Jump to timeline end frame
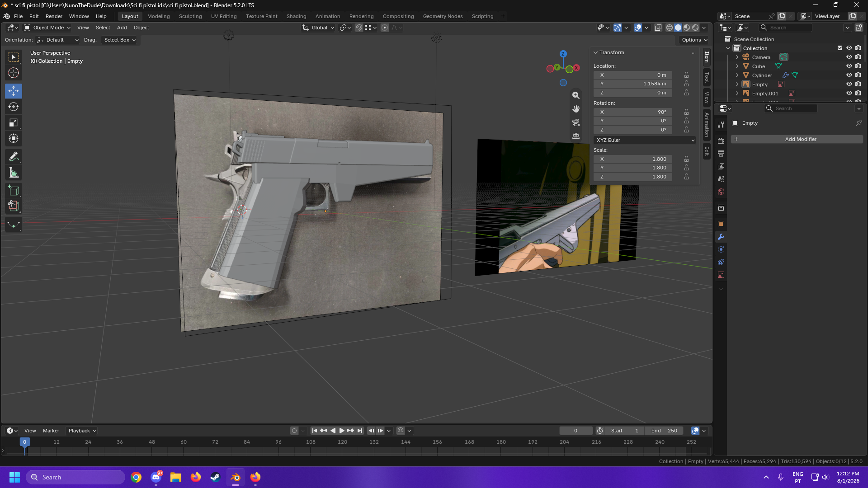 coord(360,431)
